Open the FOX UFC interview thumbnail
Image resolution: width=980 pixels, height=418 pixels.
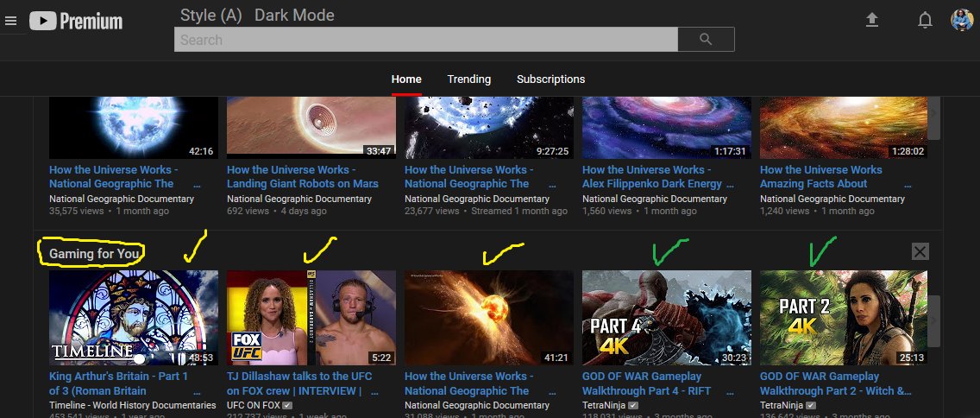tap(311, 318)
